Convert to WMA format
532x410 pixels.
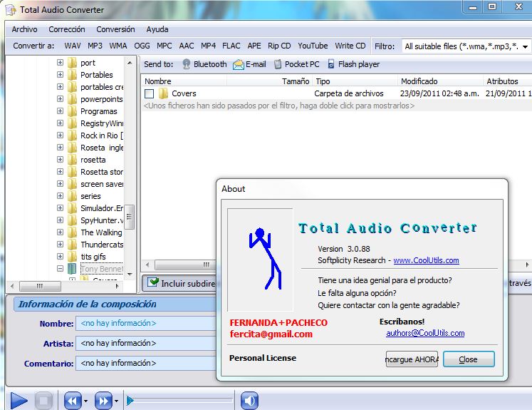[118, 46]
